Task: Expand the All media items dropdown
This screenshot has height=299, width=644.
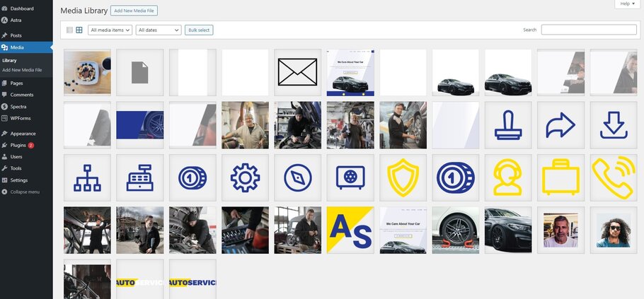Action: (x=110, y=30)
